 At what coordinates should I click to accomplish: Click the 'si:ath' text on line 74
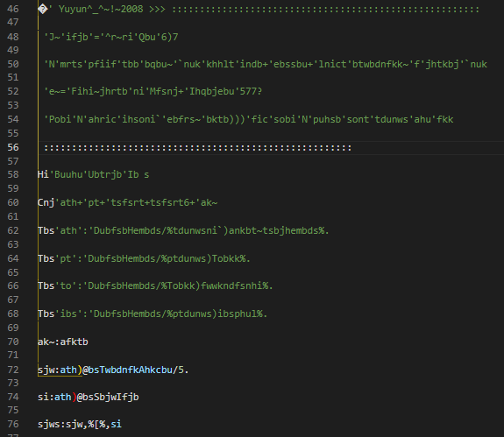tap(54, 398)
